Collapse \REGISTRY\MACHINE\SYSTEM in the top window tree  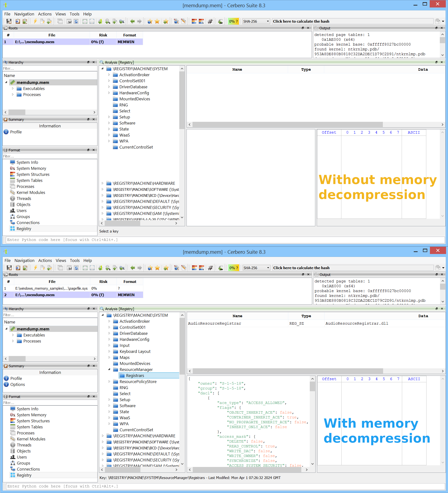(x=103, y=69)
